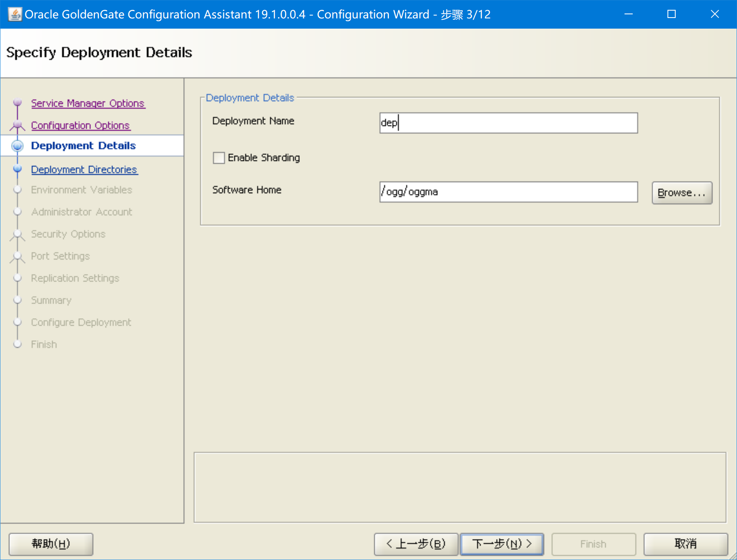Click the Service Manager Options step bullet
The width and height of the screenshot is (737, 560).
(x=18, y=102)
